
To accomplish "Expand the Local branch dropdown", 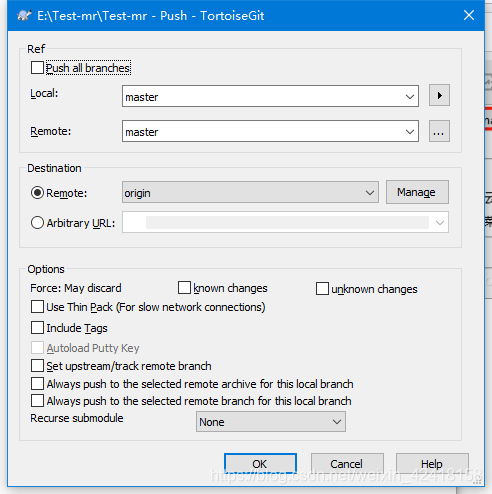I will coord(410,97).
